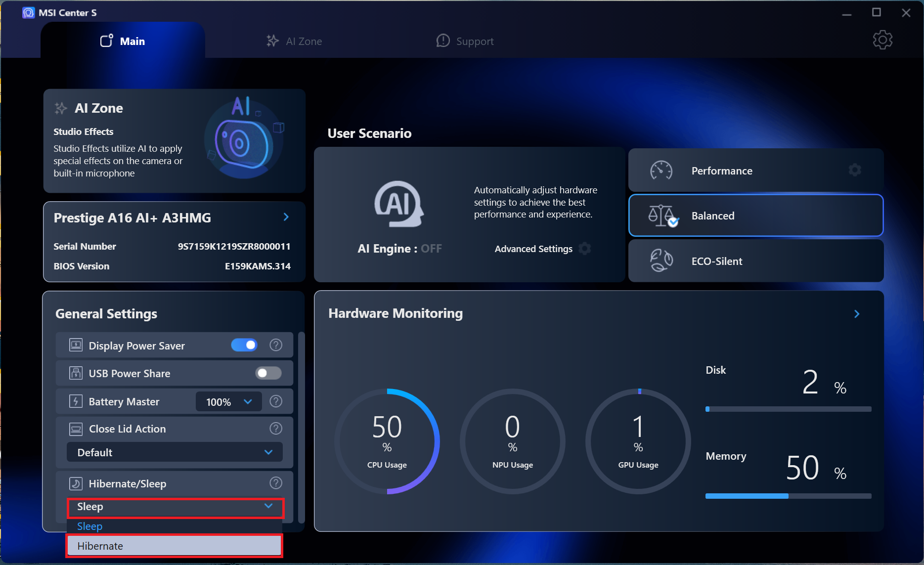
Task: Select the Balanced user scenario
Action: click(755, 216)
